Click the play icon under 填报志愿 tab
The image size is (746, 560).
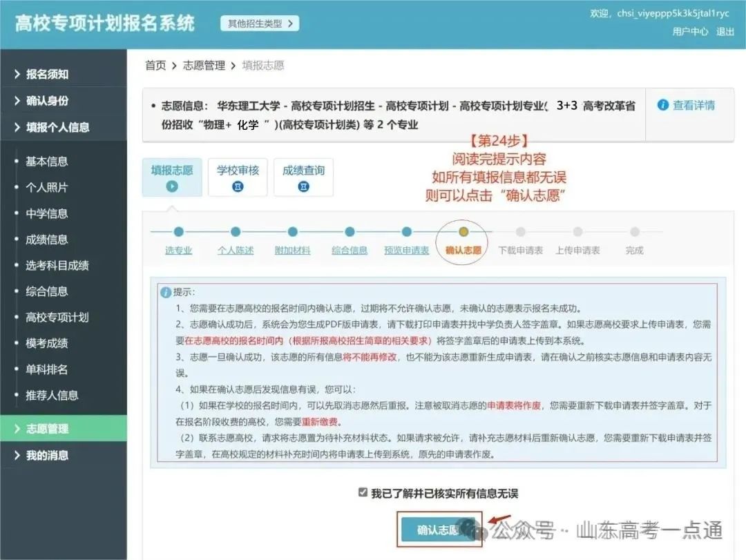pos(172,186)
